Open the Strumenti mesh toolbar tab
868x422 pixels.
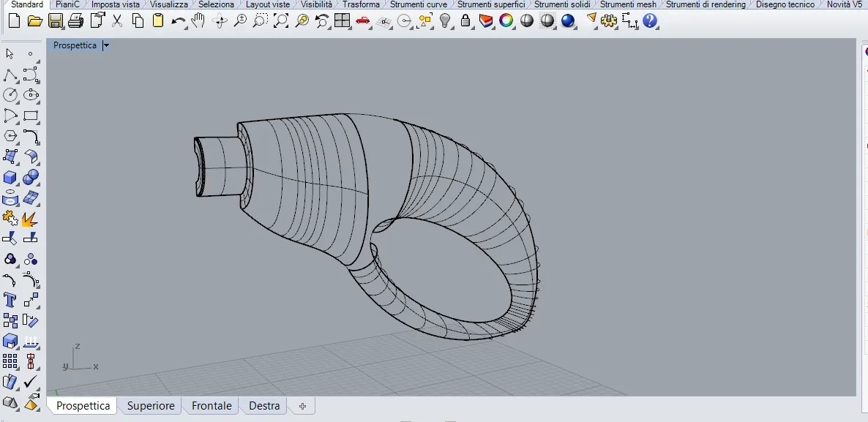click(x=628, y=4)
